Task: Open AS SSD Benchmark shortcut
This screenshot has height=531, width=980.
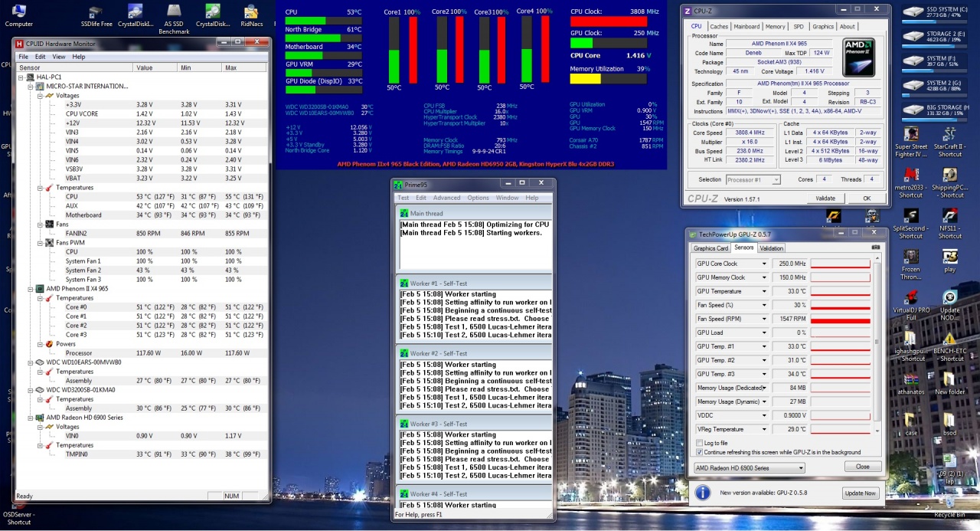Action: pos(174,18)
